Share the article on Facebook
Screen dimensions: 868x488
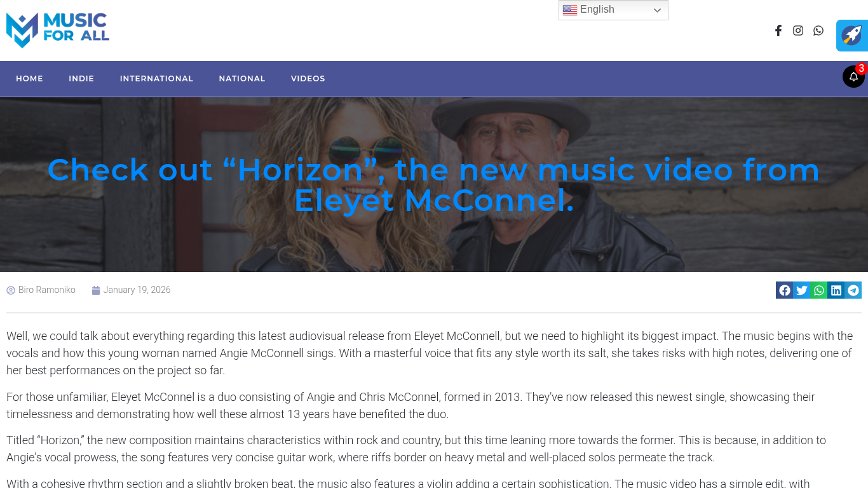[785, 290]
